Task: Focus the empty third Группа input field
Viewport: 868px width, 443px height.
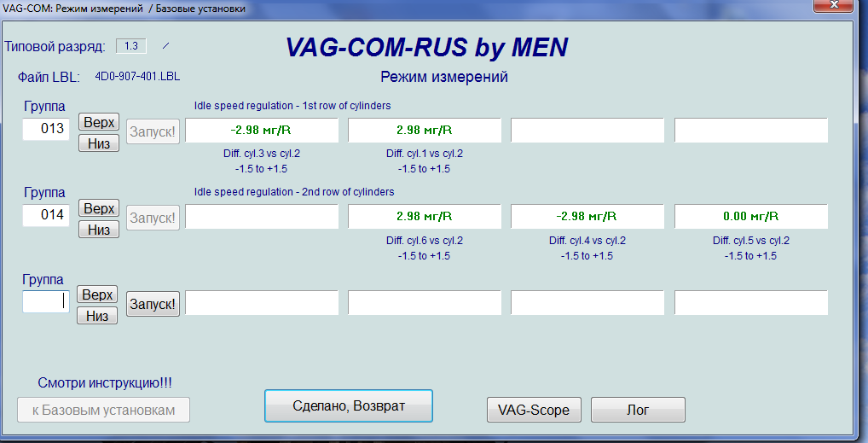Action: [46, 301]
